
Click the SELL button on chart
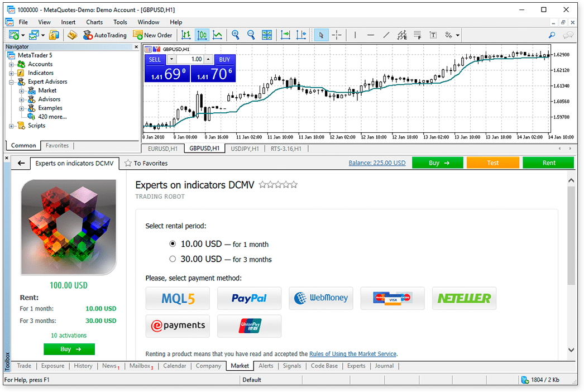155,60
